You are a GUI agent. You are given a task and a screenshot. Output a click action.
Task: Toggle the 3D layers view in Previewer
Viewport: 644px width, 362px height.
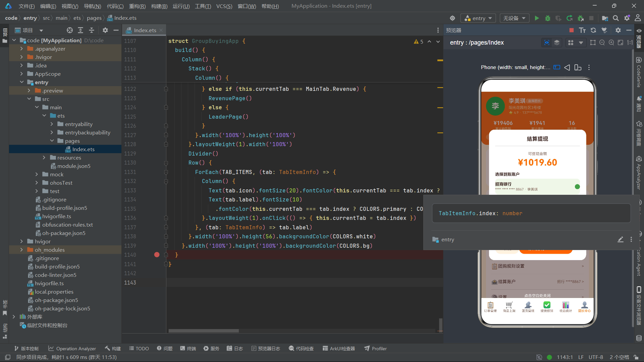[557, 43]
